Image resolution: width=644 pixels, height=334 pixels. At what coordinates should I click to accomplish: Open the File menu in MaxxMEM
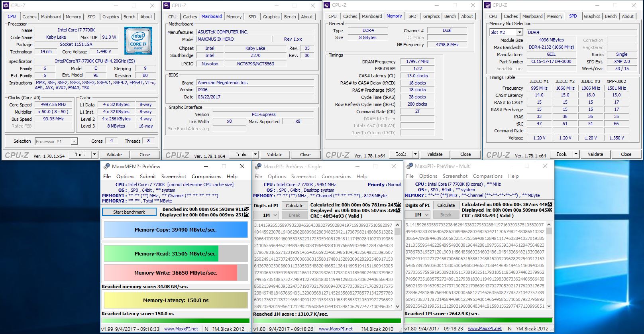pyautogui.click(x=107, y=176)
